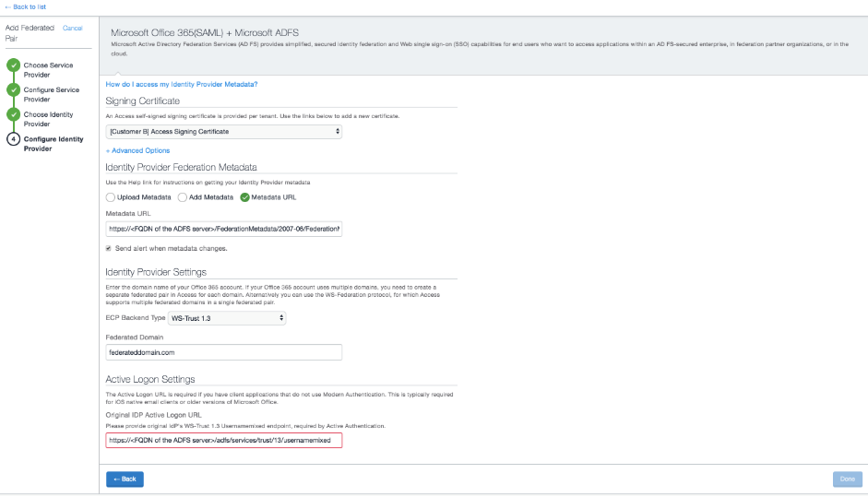
Task: Click the step 4 circle icon
Action: pyautogui.click(x=13, y=139)
